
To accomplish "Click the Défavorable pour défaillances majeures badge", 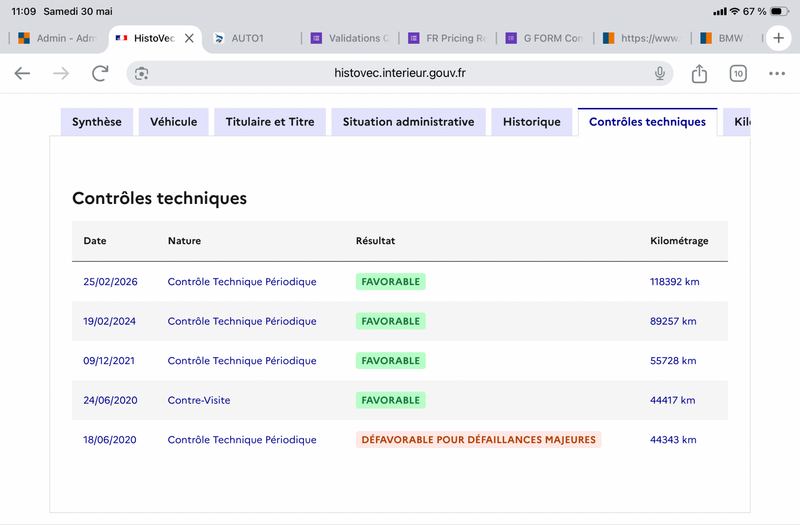I will point(479,440).
